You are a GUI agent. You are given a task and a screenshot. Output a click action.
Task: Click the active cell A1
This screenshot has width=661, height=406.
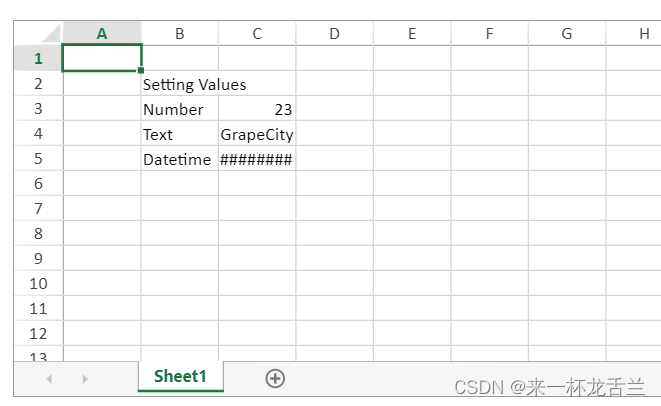coord(102,58)
